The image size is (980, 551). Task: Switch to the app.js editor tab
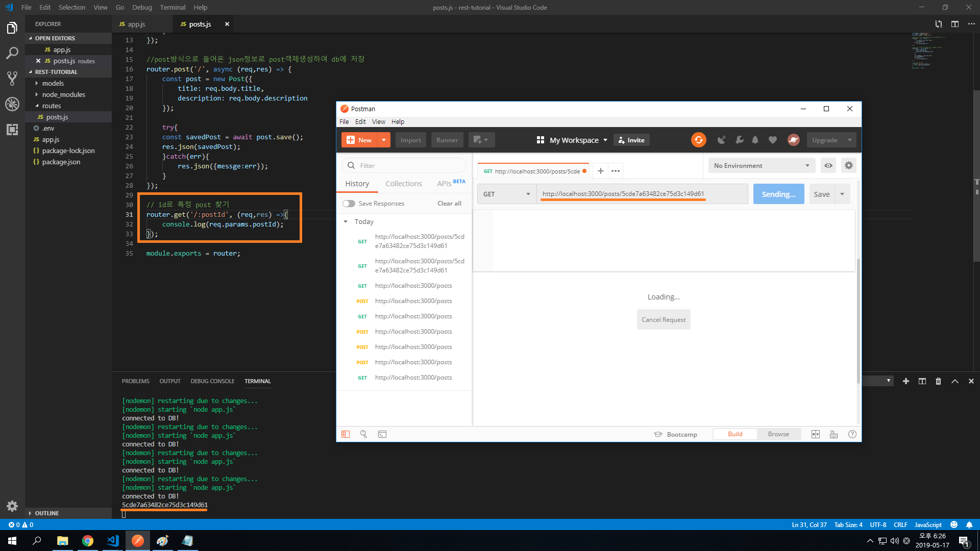pos(135,24)
